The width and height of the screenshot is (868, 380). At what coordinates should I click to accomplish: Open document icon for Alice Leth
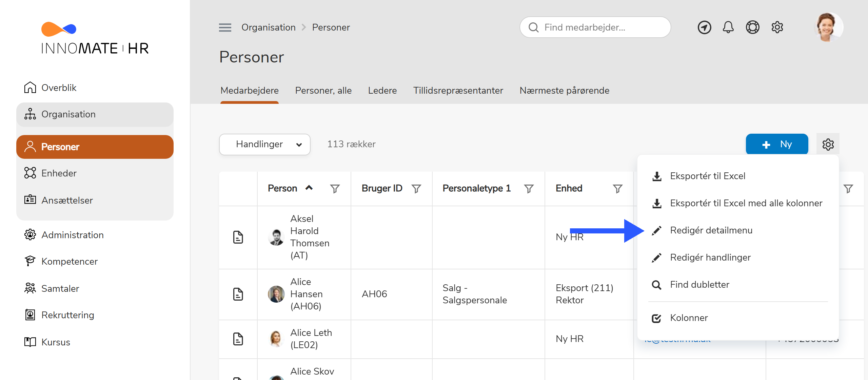point(238,339)
